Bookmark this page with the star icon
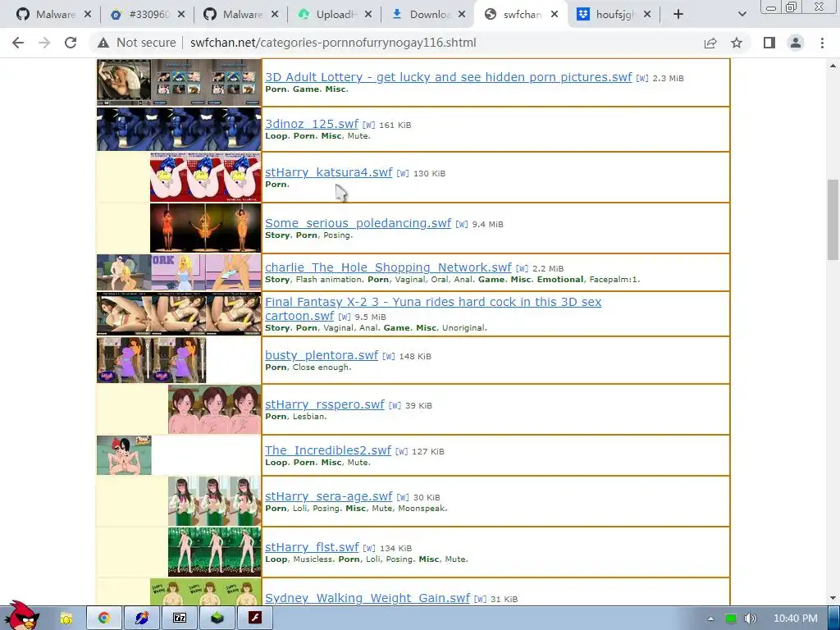Viewport: 840px width, 630px height. coord(737,43)
